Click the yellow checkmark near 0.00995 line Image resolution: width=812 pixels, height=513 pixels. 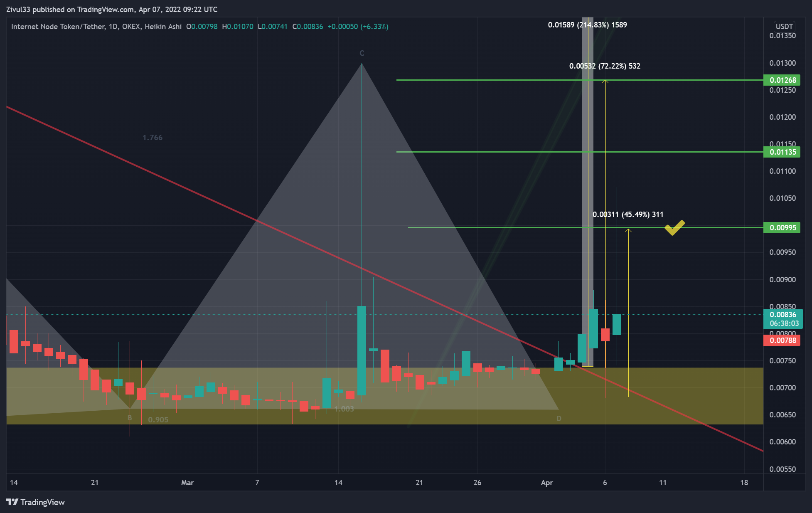pos(674,227)
